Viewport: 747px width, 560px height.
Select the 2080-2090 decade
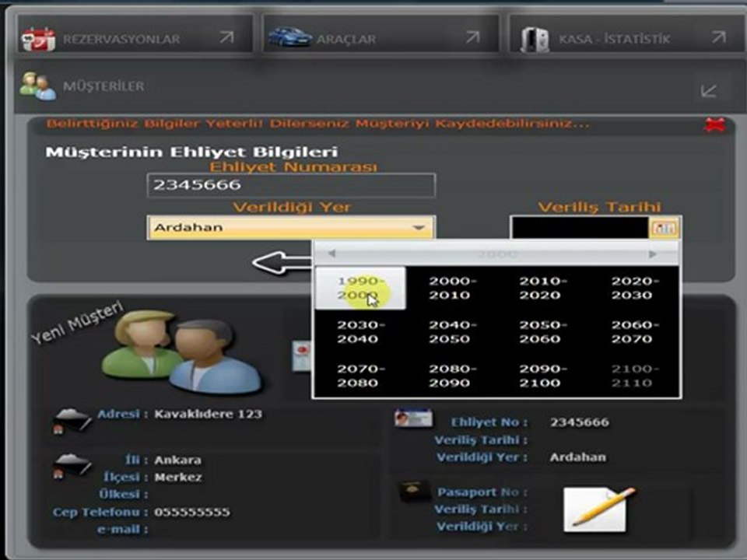[x=452, y=376]
